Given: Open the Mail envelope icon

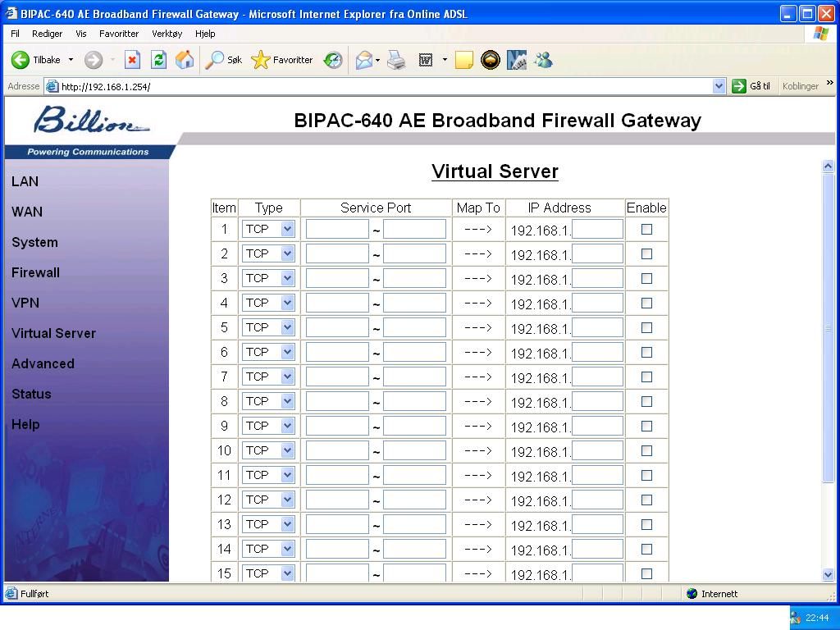Looking at the screenshot, I should pos(364,60).
